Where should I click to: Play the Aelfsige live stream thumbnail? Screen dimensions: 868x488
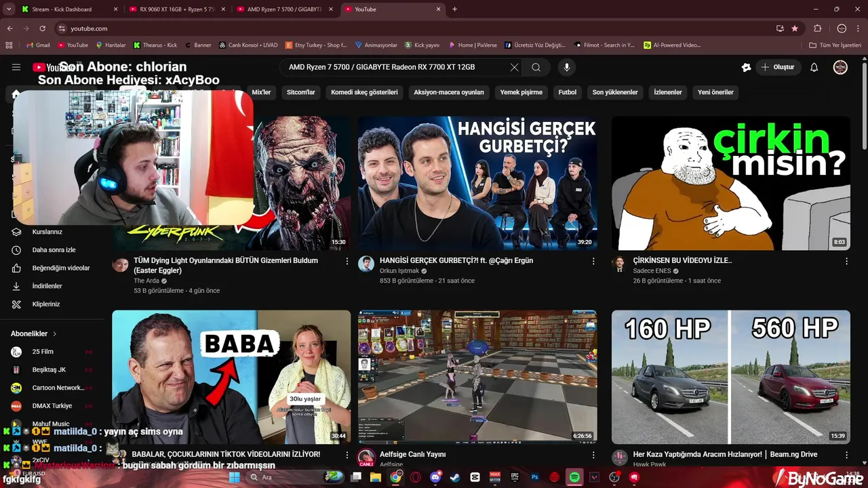(x=477, y=377)
